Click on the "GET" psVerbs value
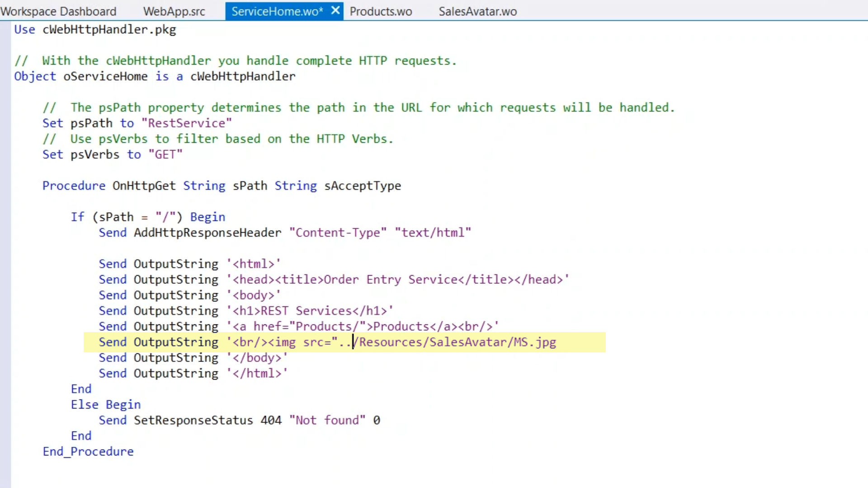The image size is (868, 488). coord(165,155)
